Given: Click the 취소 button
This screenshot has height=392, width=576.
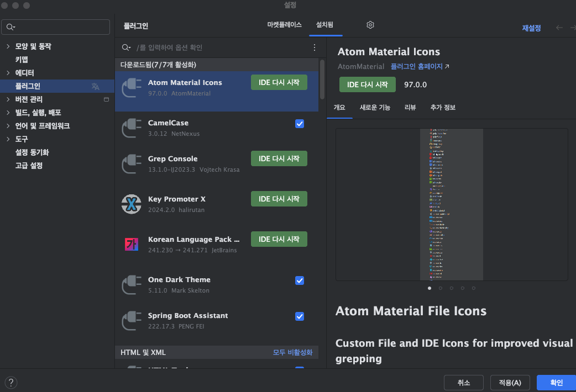Looking at the screenshot, I should [464, 383].
